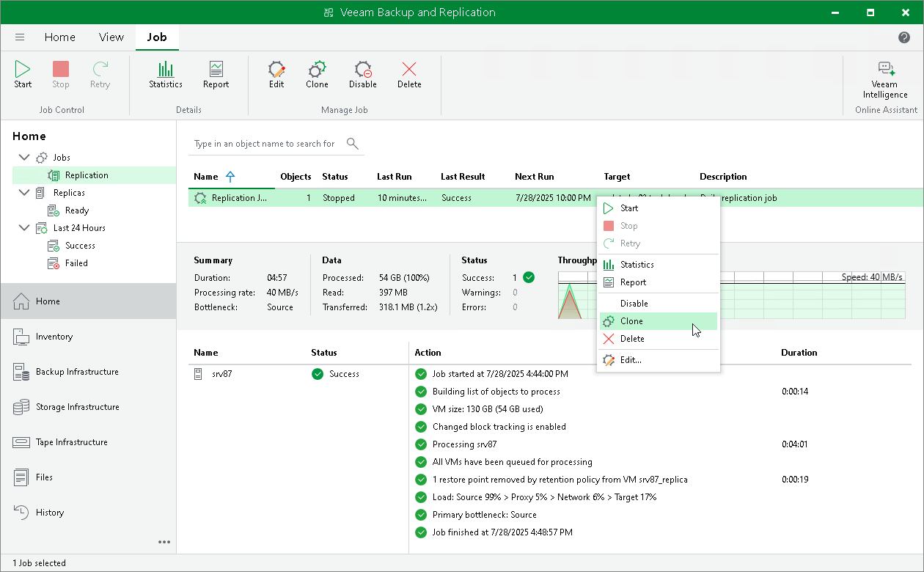Open Statistics from the ribbon

pos(166,75)
